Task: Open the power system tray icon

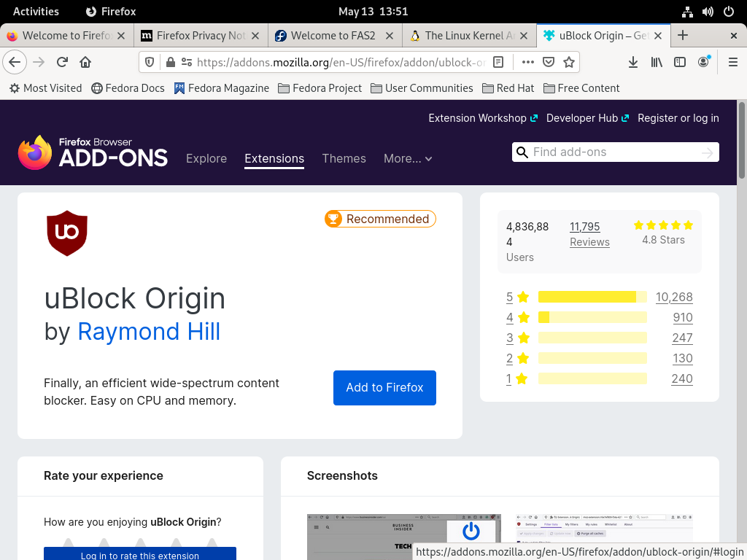Action: [729, 12]
